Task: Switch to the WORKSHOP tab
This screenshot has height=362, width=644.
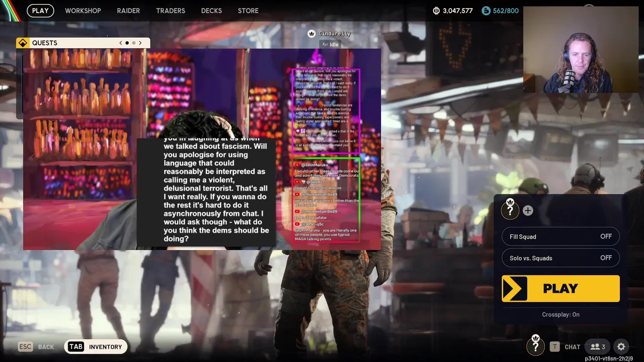Action: point(83,11)
